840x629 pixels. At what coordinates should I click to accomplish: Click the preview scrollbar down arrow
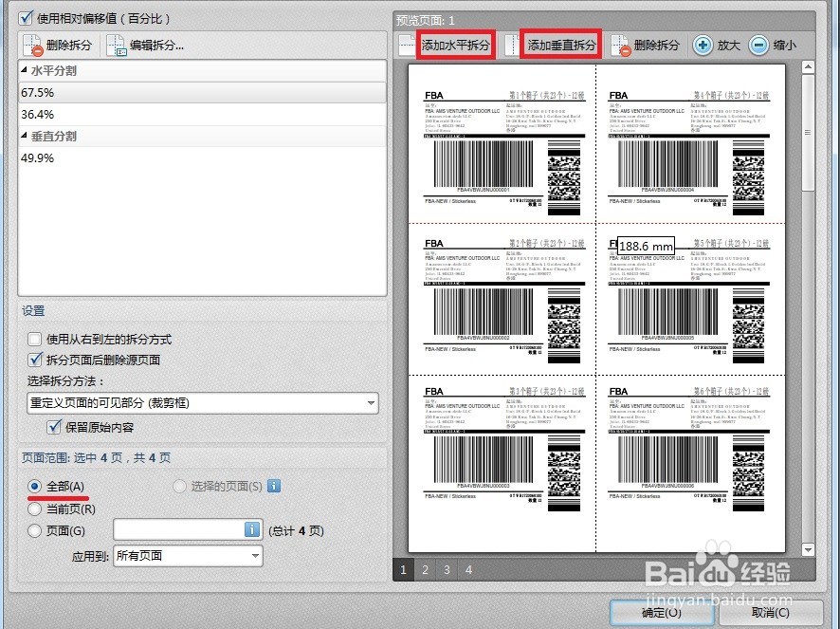click(x=808, y=549)
